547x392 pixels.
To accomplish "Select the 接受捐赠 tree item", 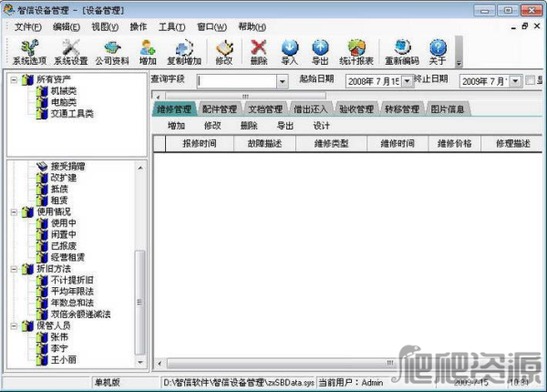I will 68,166.
